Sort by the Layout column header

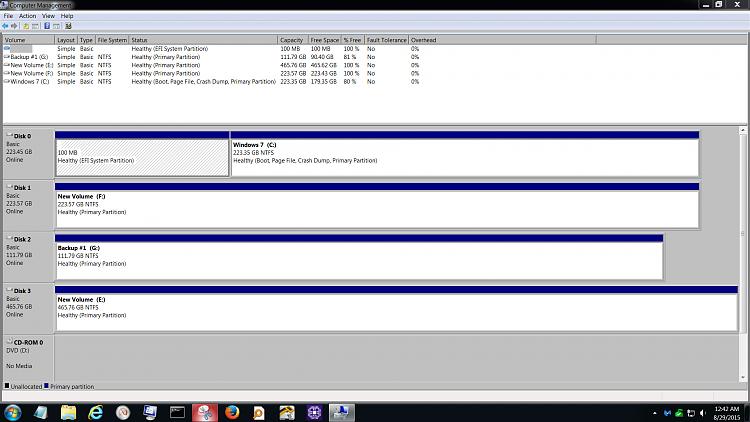click(x=66, y=40)
